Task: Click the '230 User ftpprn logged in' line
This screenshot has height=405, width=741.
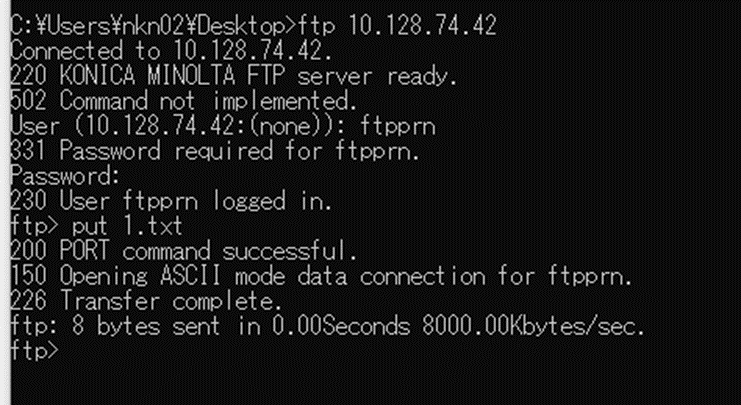Action: click(171, 201)
